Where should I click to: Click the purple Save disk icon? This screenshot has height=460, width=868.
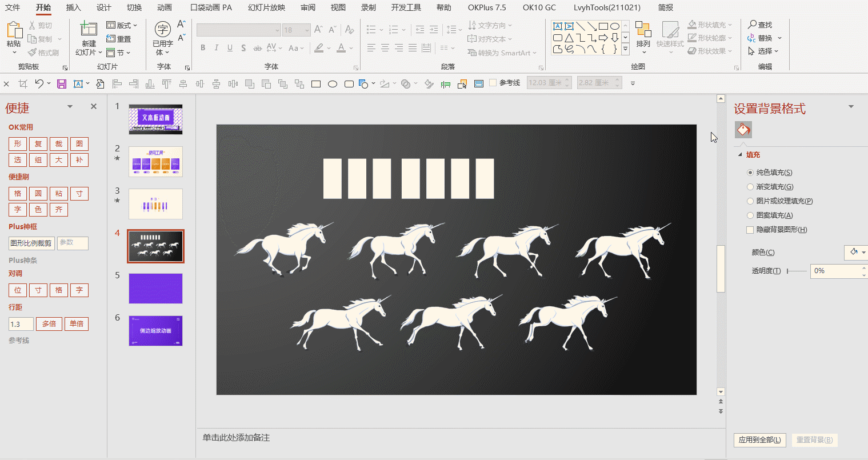[x=62, y=84]
